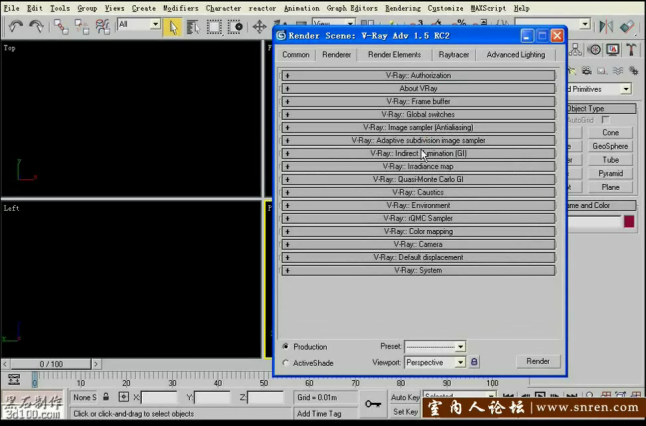Open the Motion command panel tab
Image resolution: width=646 pixels, height=426 pixels.
(x=594, y=50)
